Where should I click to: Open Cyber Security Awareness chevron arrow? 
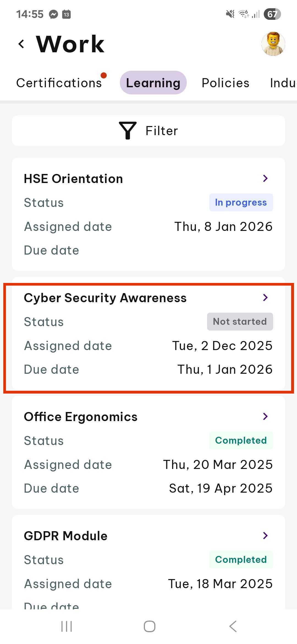tap(265, 298)
